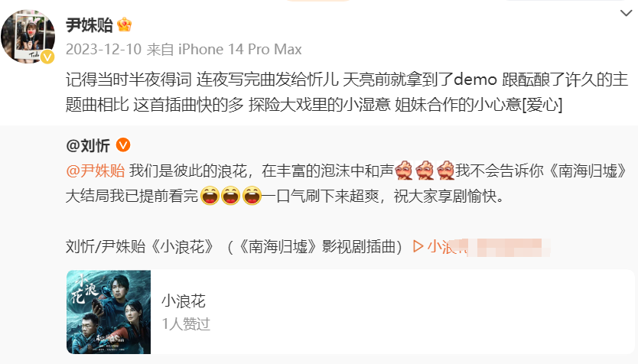Click the main post text about demo

[x=347, y=92]
